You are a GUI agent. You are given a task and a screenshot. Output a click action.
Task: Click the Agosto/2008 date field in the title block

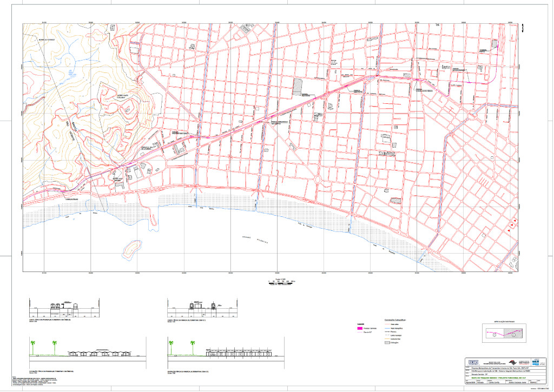point(470,382)
